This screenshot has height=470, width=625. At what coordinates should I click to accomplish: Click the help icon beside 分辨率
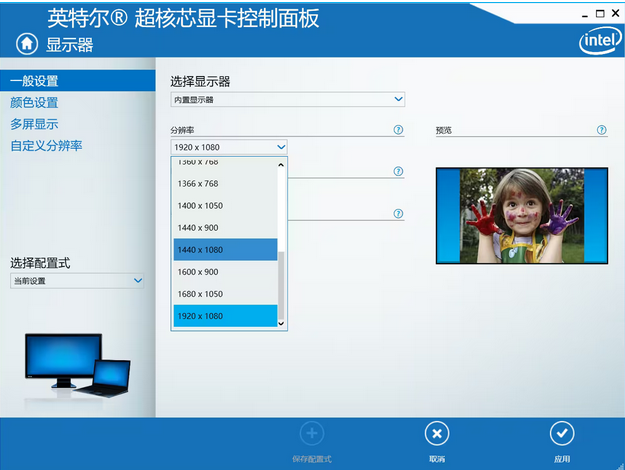(x=398, y=130)
